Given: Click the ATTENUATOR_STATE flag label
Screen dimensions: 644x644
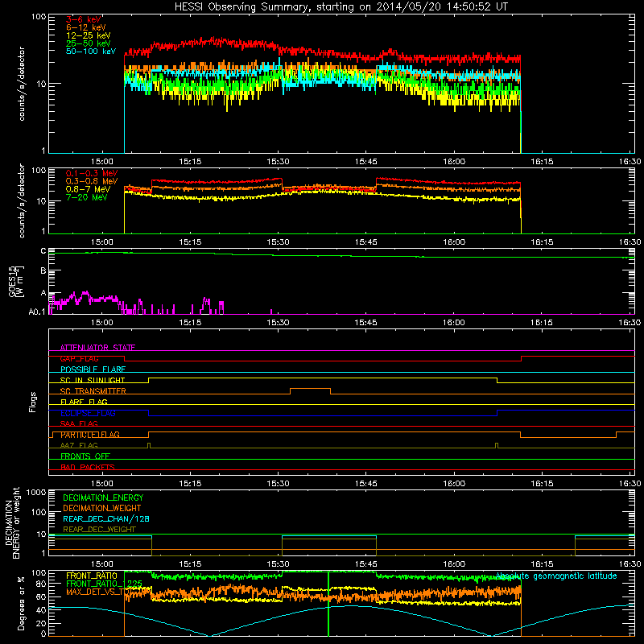Looking at the screenshot, I should (x=97, y=348).
